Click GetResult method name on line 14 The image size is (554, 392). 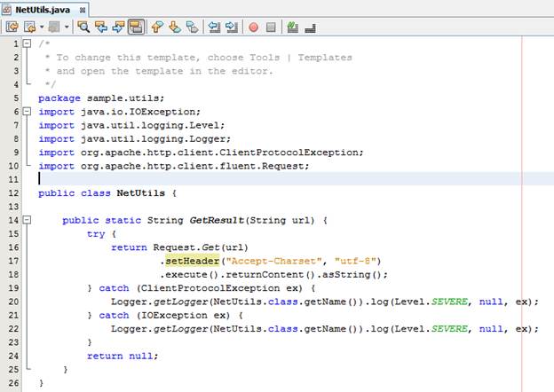point(217,220)
